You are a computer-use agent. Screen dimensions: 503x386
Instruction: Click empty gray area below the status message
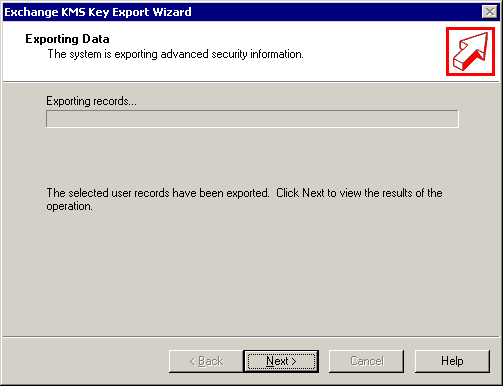(252, 273)
